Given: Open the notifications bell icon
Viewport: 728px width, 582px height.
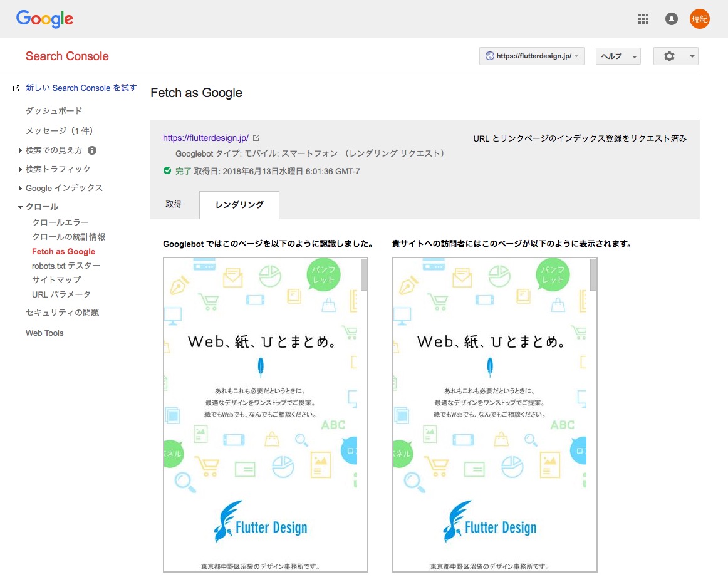Looking at the screenshot, I should pyautogui.click(x=672, y=19).
